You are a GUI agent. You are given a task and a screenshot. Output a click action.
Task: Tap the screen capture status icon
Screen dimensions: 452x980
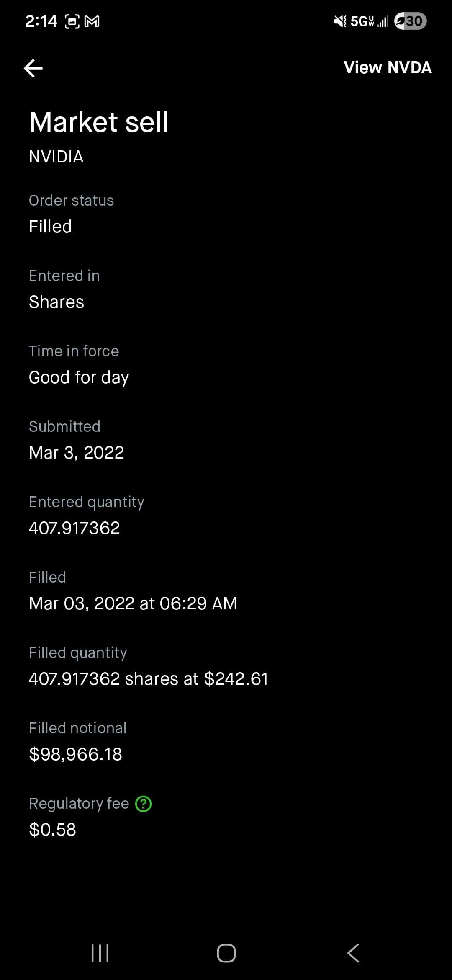pos(72,21)
